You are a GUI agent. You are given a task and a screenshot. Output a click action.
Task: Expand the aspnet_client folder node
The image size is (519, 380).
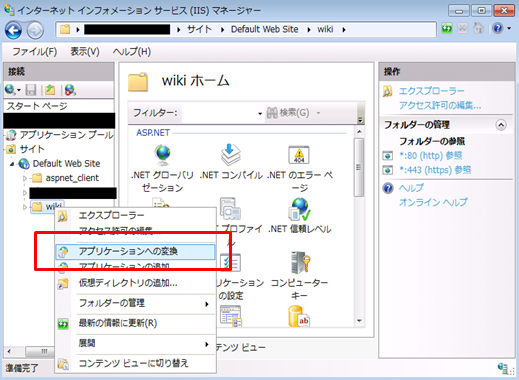coord(25,178)
